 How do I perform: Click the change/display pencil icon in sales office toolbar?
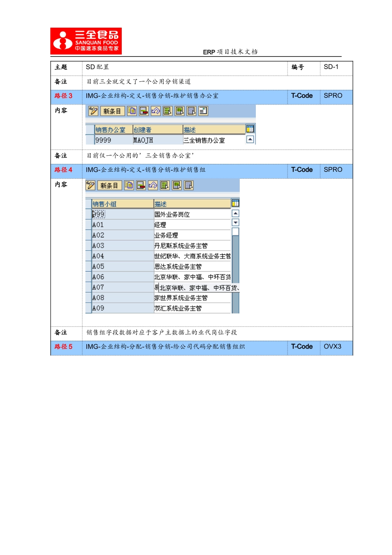click(93, 111)
